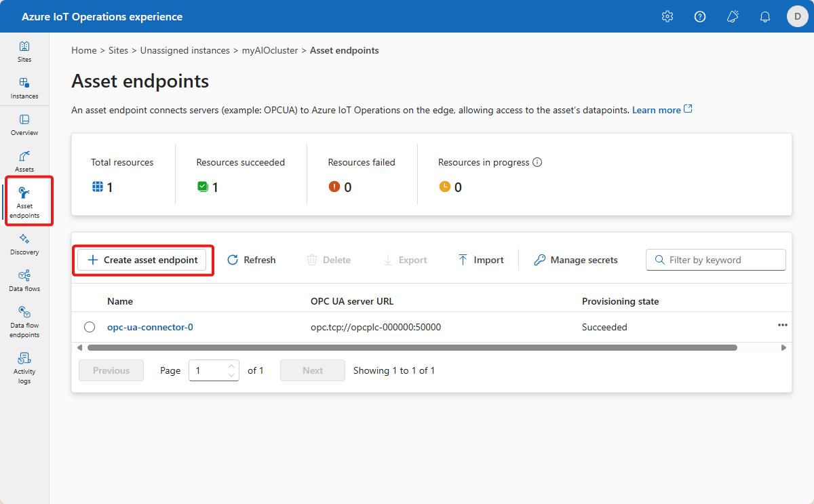This screenshot has width=814, height=504.
Task: Decrease the page number with down stepper
Action: click(x=231, y=375)
